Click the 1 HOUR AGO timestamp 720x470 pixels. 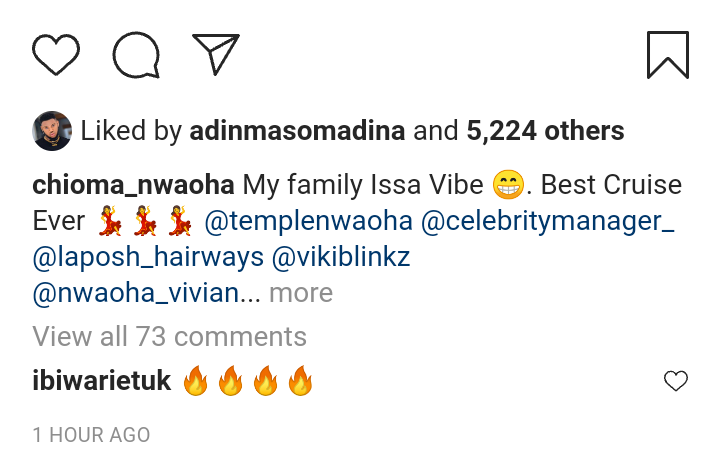[x=91, y=435]
